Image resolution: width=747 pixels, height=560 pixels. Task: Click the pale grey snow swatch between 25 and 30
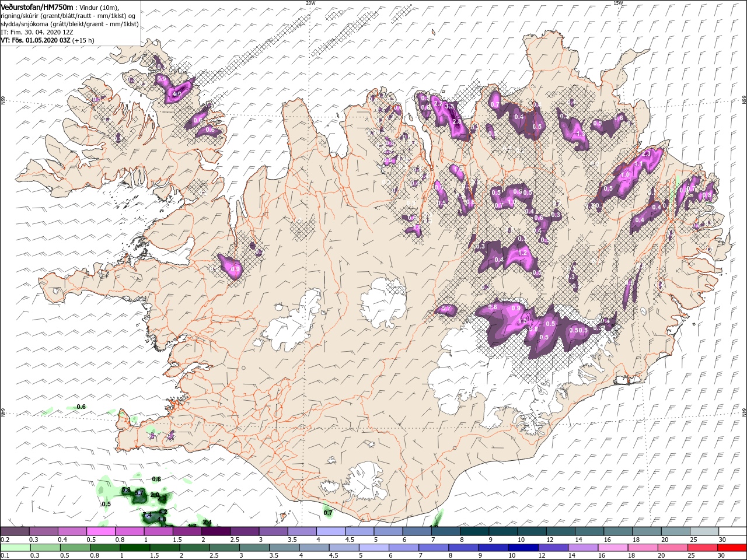[704, 531]
